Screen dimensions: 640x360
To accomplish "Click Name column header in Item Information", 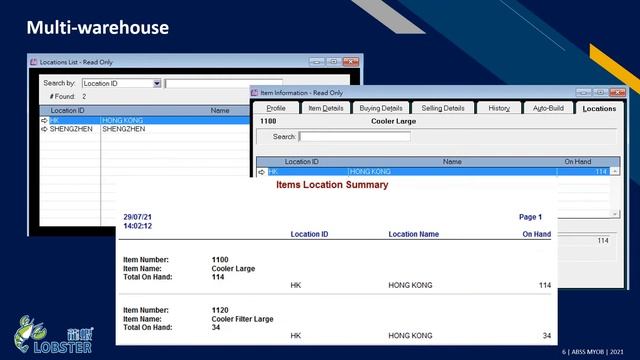I will click(452, 162).
